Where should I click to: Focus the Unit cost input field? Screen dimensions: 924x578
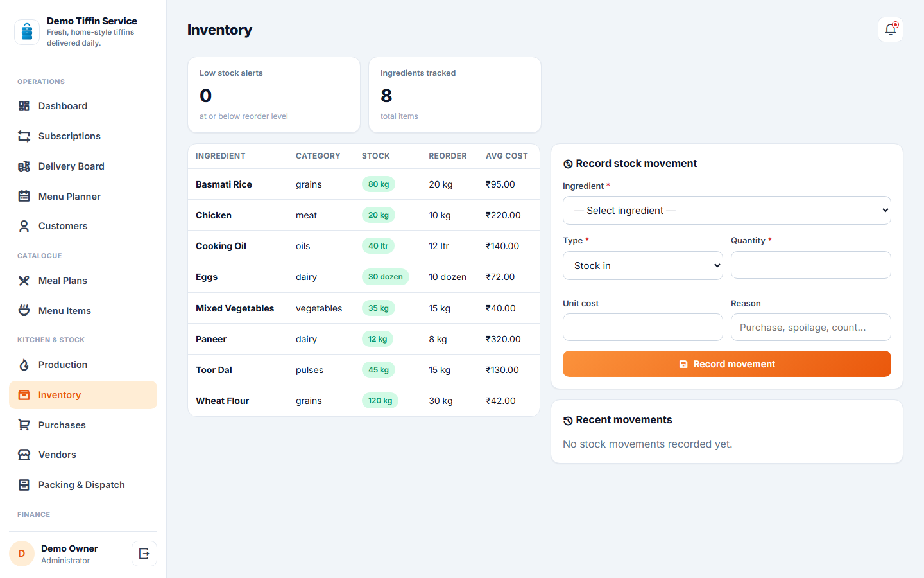[642, 328]
